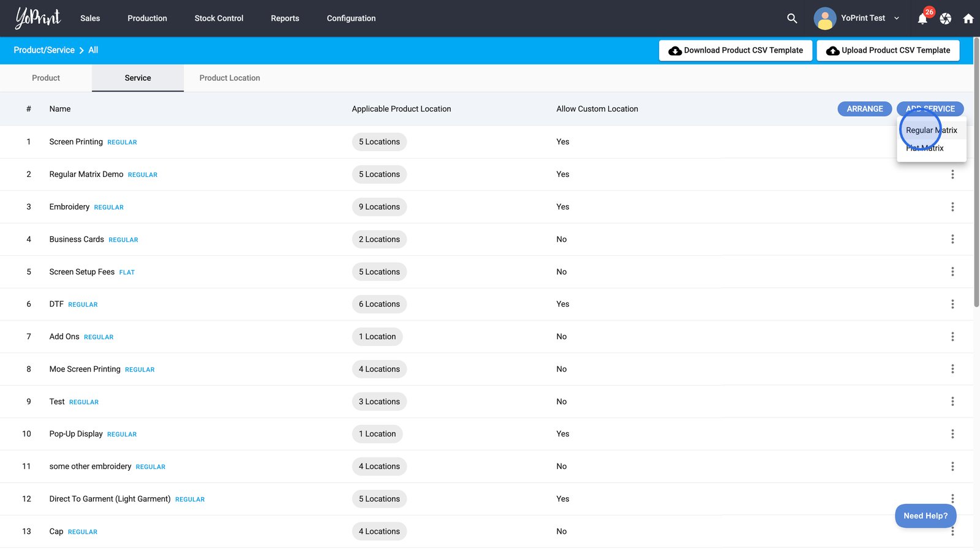Click the home icon in header
Image resolution: width=980 pixels, height=551 pixels.
pos(968,19)
